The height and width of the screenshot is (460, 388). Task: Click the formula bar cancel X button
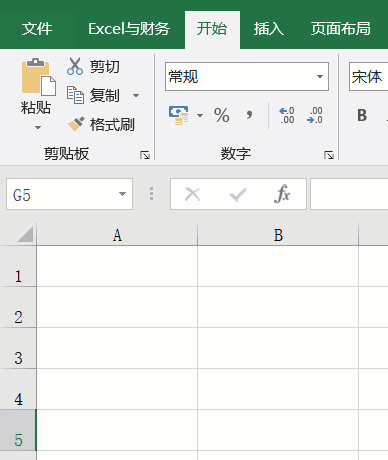193,194
